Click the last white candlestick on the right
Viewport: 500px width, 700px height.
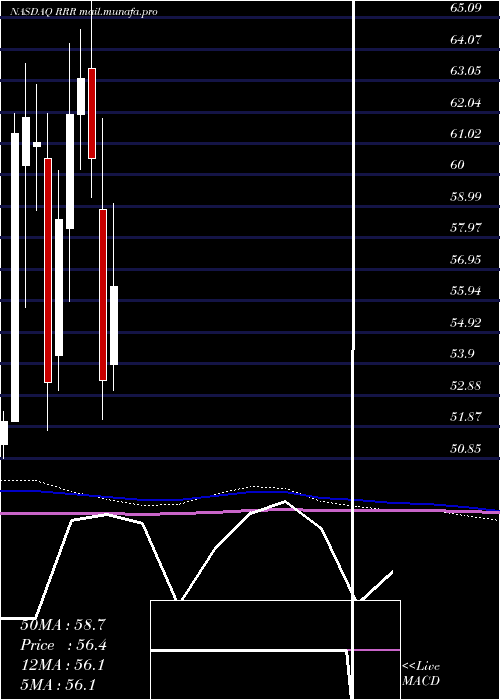pyautogui.click(x=114, y=325)
